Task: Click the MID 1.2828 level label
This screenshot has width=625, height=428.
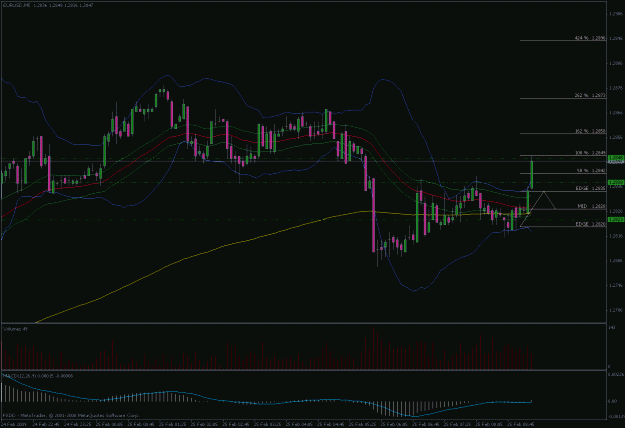Action: [x=592, y=206]
